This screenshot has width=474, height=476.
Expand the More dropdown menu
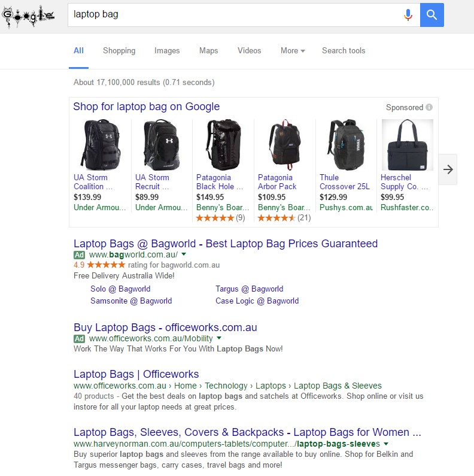[293, 51]
